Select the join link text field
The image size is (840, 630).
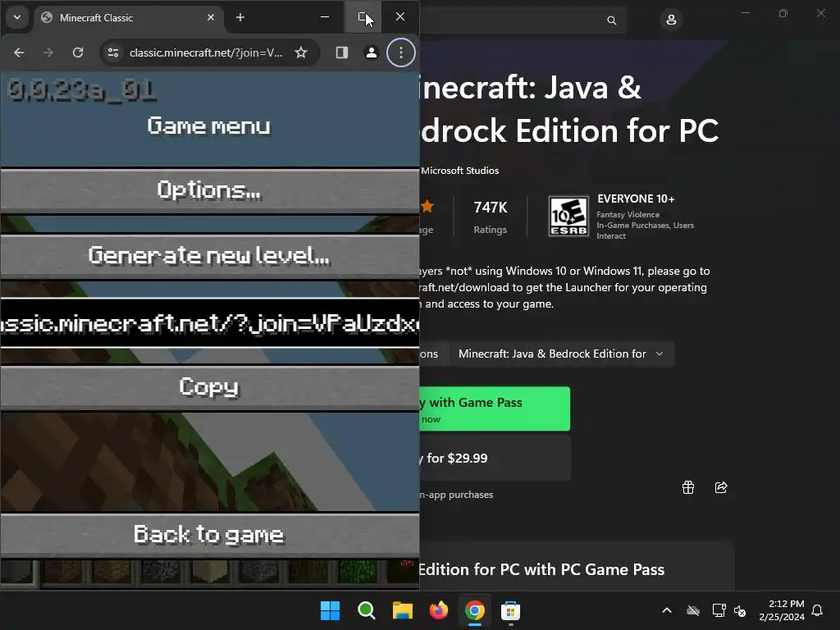(x=209, y=323)
